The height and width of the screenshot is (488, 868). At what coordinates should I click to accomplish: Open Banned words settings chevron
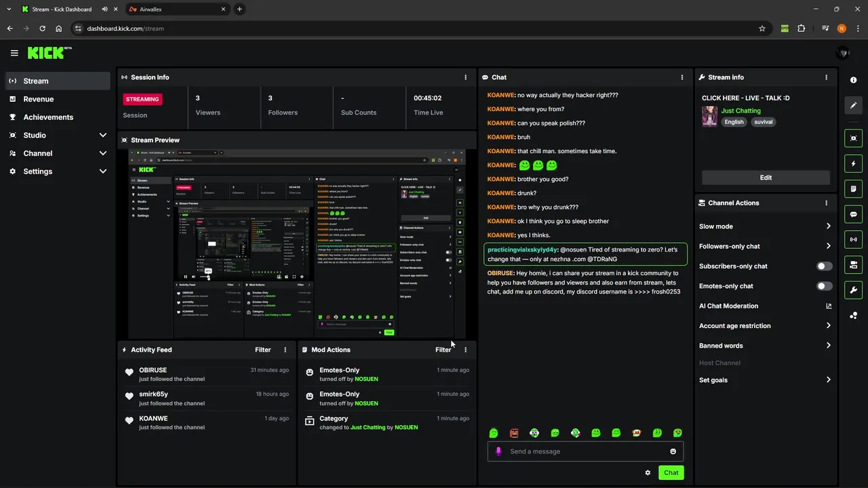828,346
